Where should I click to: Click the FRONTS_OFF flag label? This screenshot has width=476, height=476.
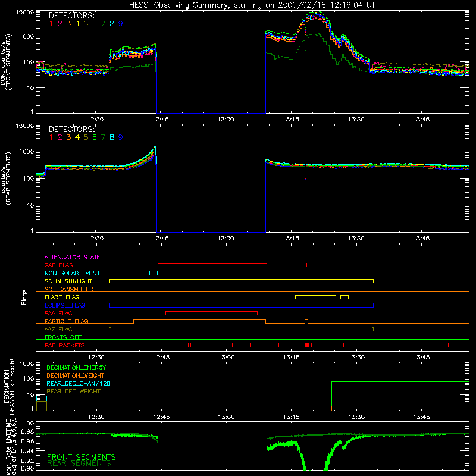(x=63, y=337)
